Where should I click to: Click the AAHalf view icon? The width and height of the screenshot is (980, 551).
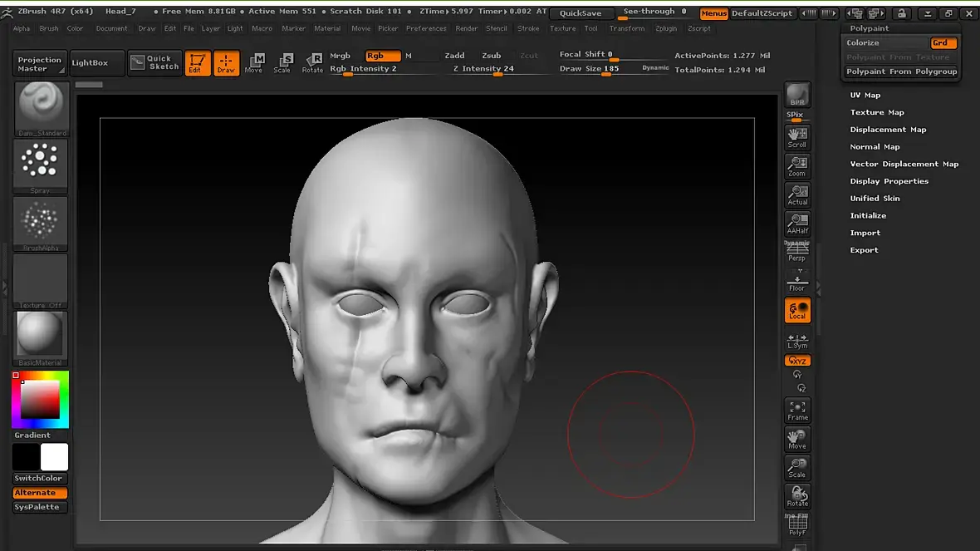[797, 224]
